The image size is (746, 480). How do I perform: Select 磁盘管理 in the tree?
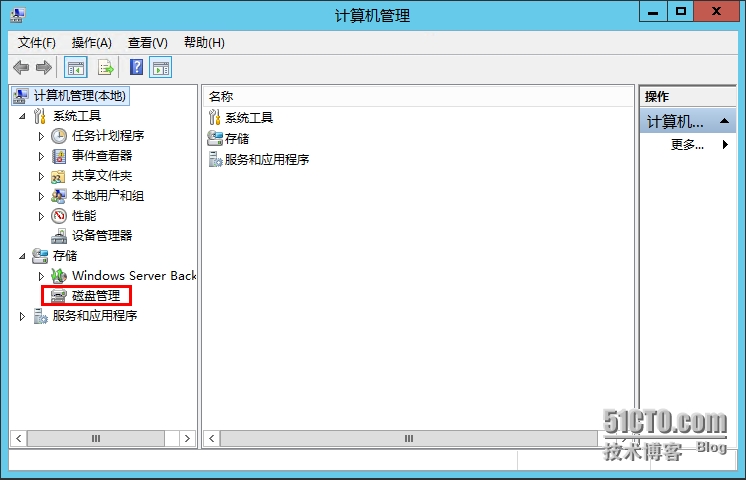(96, 296)
